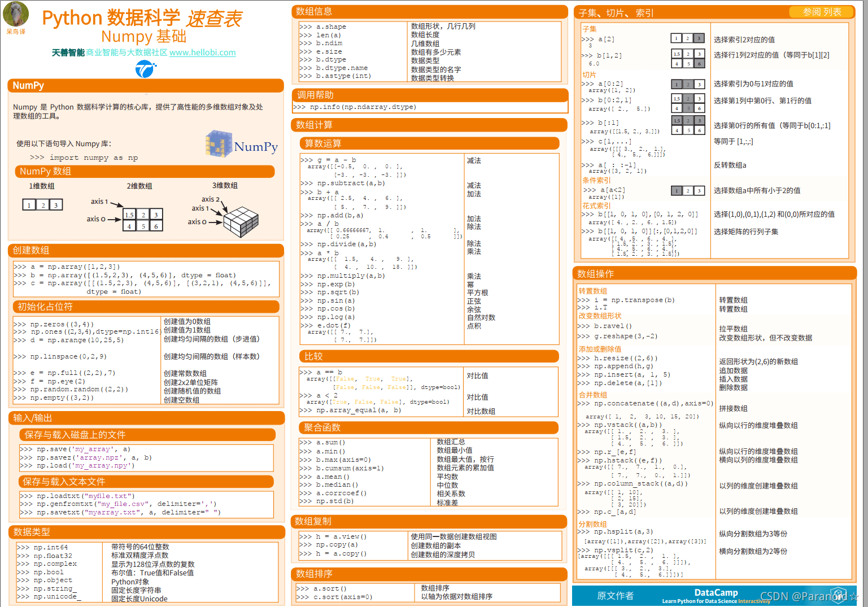This screenshot has height=607, width=868.
Task: Select the 比较 subsection header
Action: click(429, 356)
